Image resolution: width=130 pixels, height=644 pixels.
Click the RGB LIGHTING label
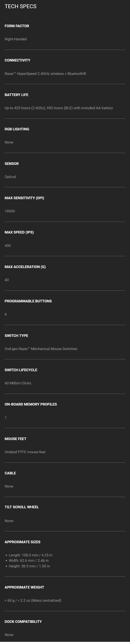coord(17,129)
